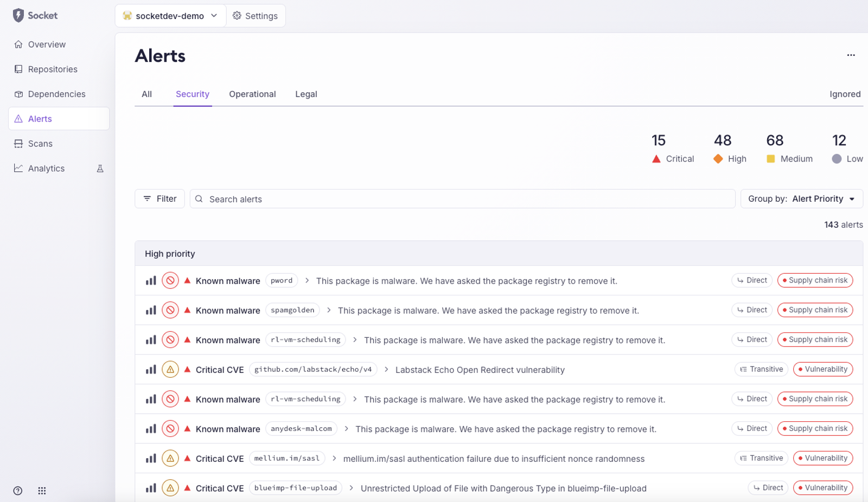Click priority bars icon on pword row
This screenshot has height=502, width=868.
[151, 281]
